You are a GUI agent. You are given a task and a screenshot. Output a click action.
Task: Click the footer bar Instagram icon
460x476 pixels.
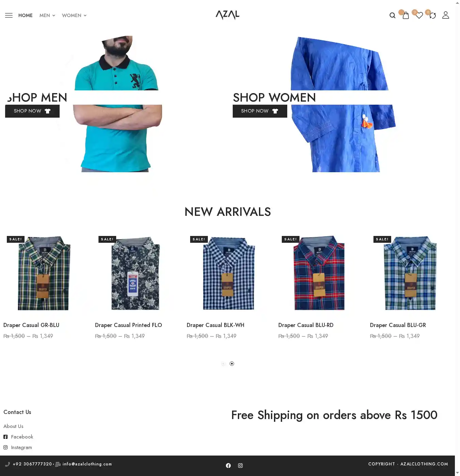coord(240,465)
